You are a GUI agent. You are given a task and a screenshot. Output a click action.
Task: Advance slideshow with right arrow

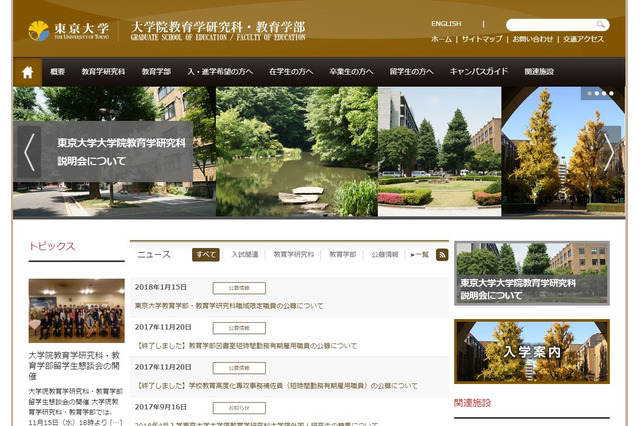(x=609, y=152)
